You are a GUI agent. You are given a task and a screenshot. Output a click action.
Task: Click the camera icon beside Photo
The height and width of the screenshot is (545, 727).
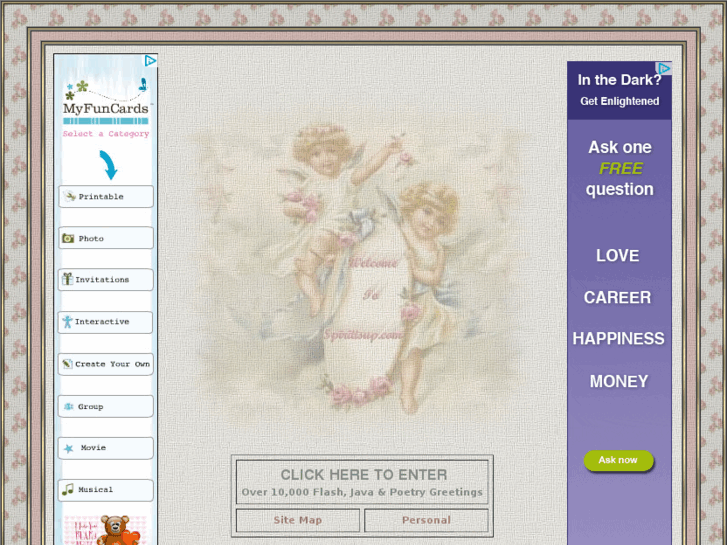click(x=69, y=238)
